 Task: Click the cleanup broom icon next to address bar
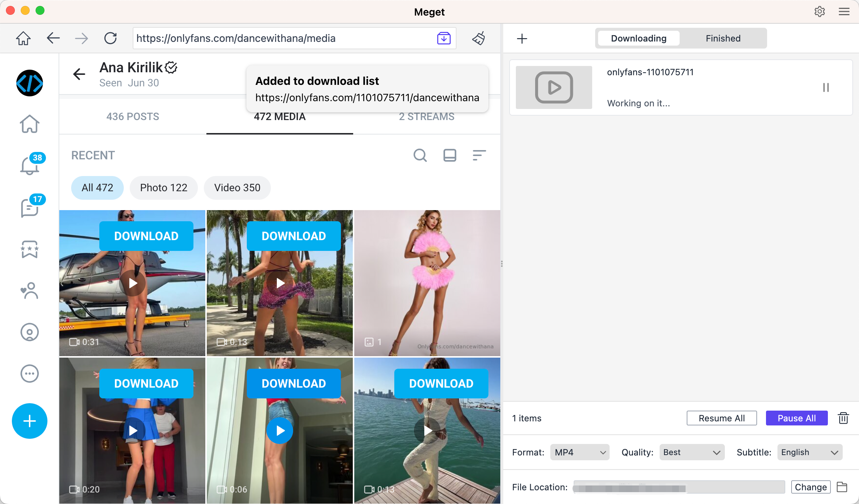click(x=478, y=38)
